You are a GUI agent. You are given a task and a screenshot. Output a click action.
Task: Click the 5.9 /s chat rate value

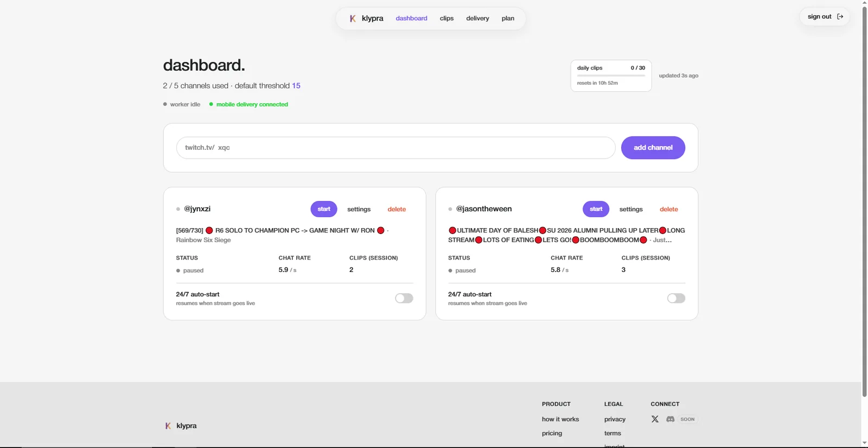click(288, 270)
